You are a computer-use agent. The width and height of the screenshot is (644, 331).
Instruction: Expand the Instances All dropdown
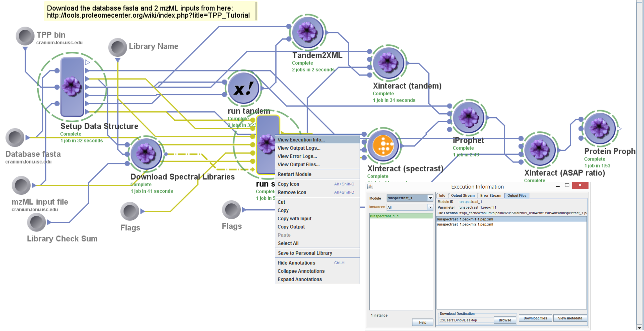(430, 207)
